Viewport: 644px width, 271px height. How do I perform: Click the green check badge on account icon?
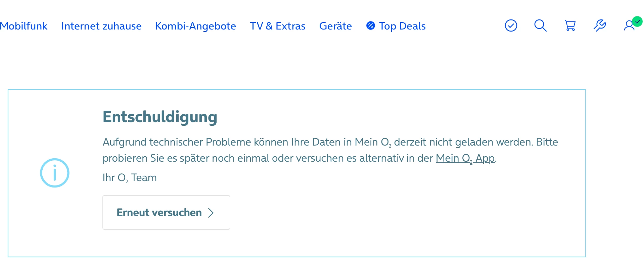pos(637,21)
